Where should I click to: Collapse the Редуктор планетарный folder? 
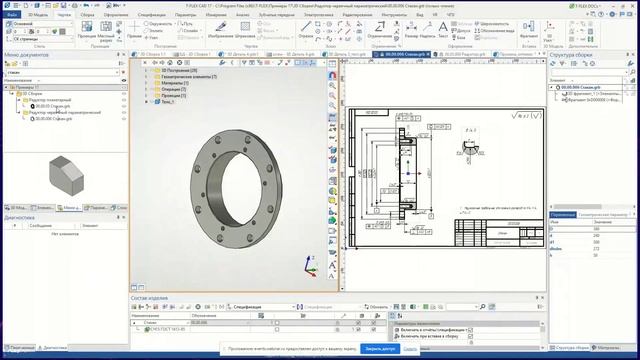point(18,100)
